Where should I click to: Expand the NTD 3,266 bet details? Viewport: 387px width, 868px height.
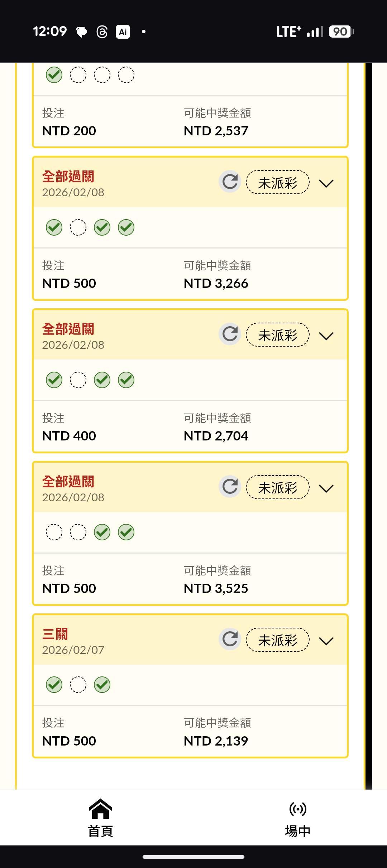tap(326, 183)
